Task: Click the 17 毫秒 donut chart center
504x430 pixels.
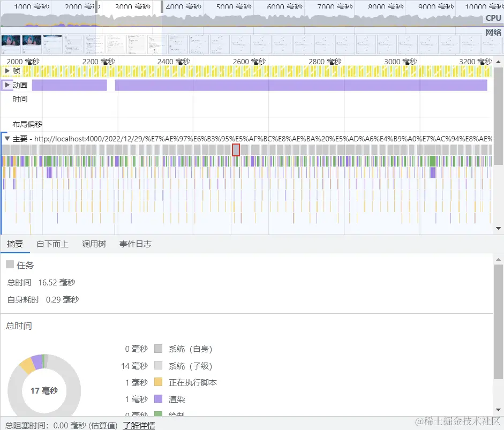Action: (x=44, y=390)
